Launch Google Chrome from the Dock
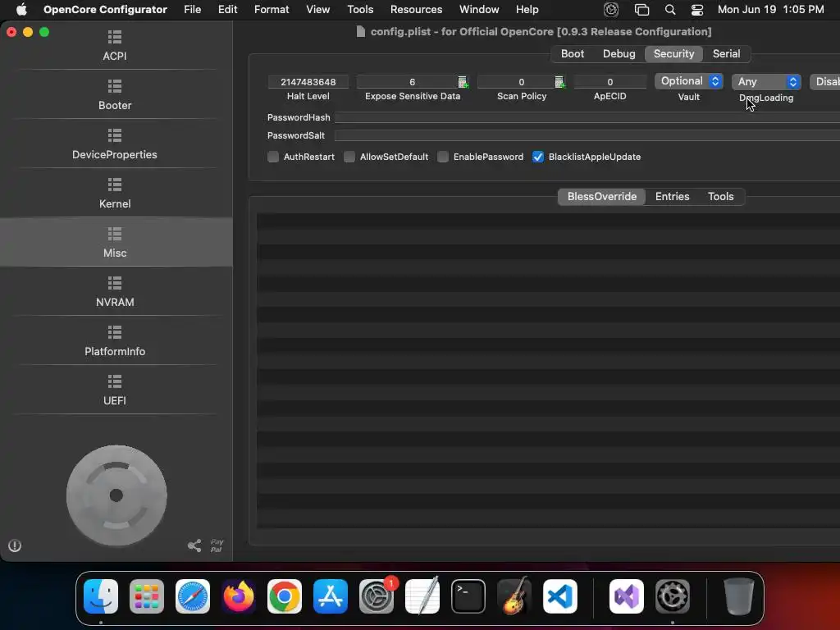The width and height of the screenshot is (840, 630). pyautogui.click(x=285, y=596)
